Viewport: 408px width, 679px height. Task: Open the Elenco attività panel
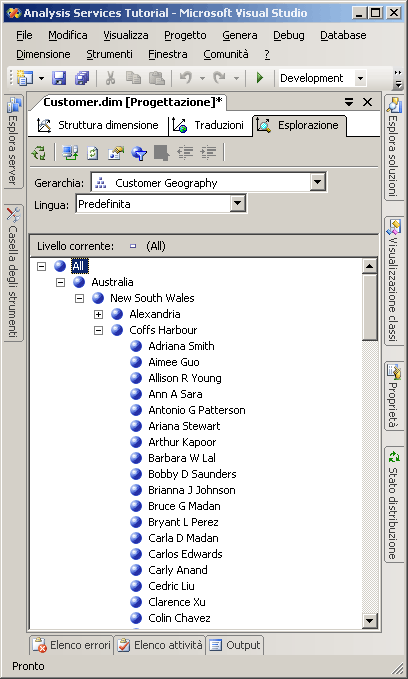pos(160,645)
